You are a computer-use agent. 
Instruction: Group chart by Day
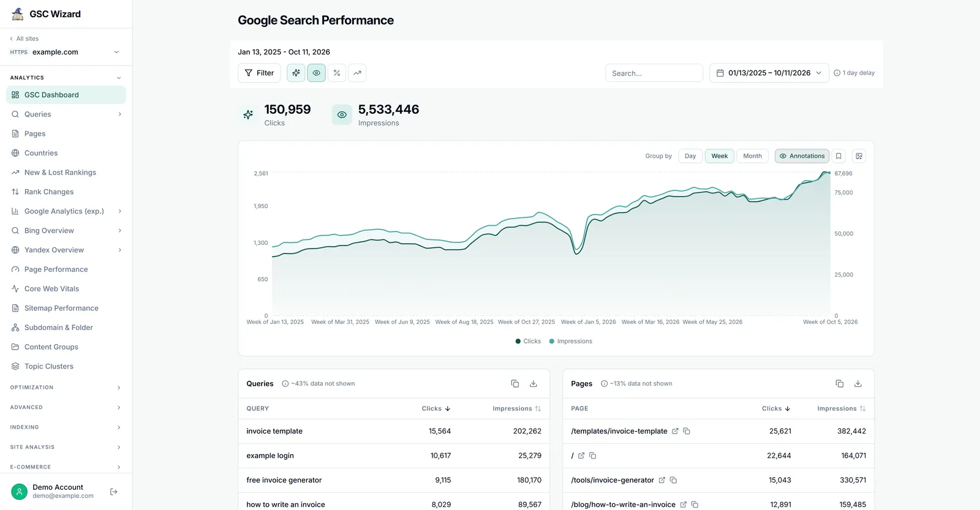690,156
